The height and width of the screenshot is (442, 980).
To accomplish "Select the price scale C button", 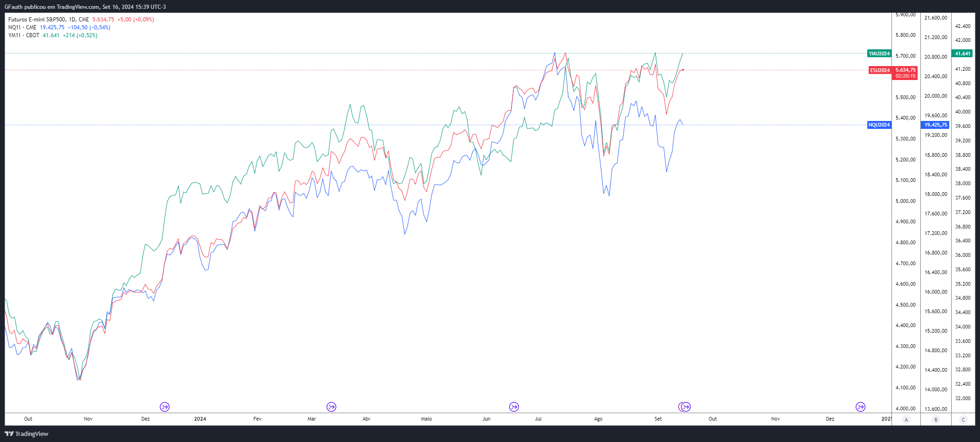I will pos(964,419).
